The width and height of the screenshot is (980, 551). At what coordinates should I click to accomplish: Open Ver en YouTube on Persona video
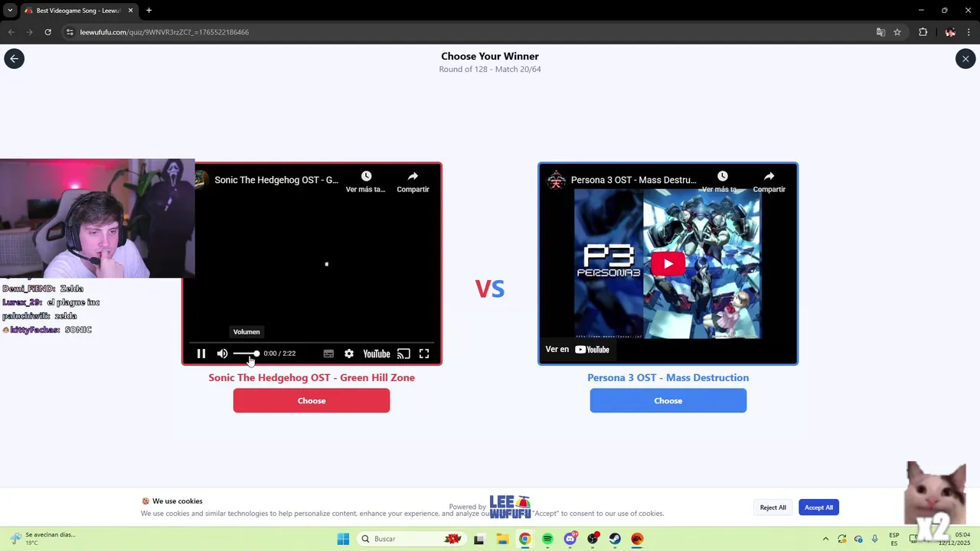pos(577,350)
